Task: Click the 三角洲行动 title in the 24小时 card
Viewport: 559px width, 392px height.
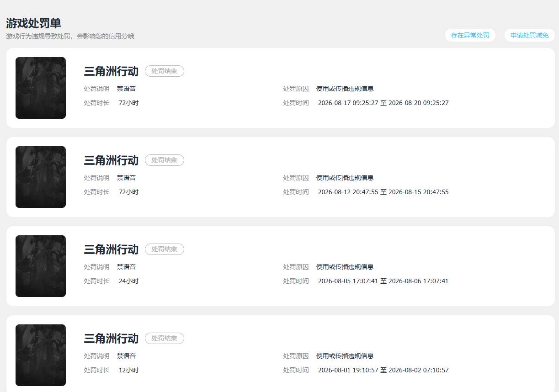Action: coord(111,249)
